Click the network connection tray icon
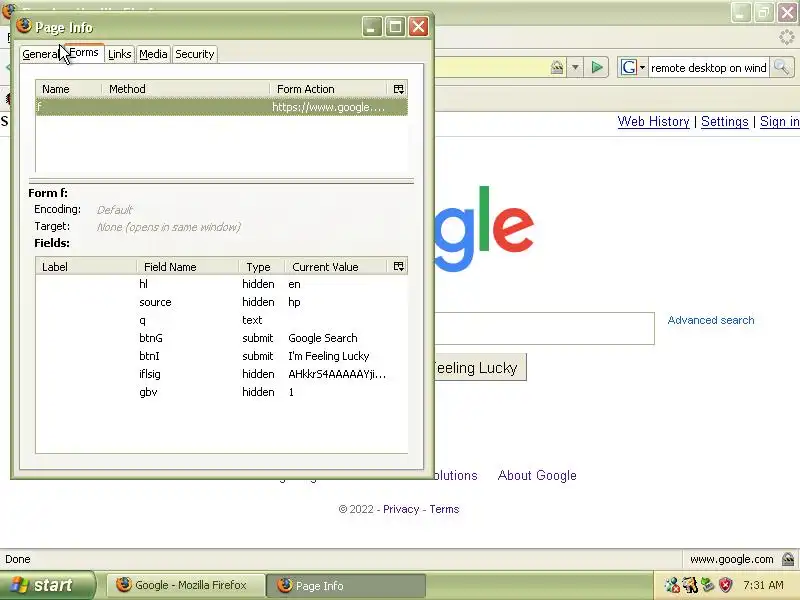The width and height of the screenshot is (800, 600). pyautogui.click(x=672, y=585)
